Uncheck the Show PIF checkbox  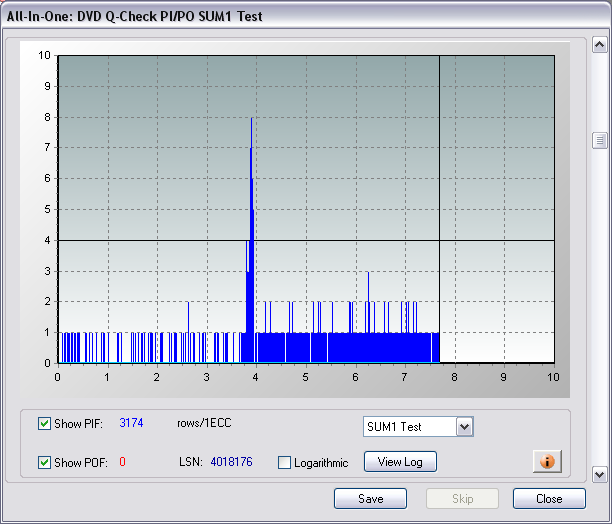point(44,423)
